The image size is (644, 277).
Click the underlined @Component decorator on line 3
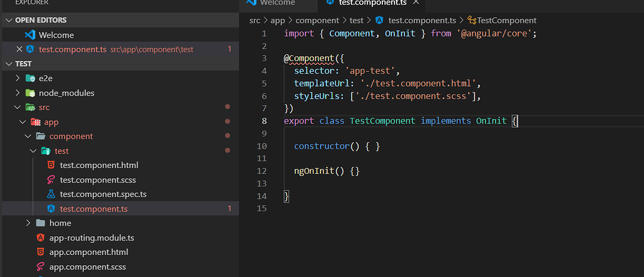click(x=309, y=59)
